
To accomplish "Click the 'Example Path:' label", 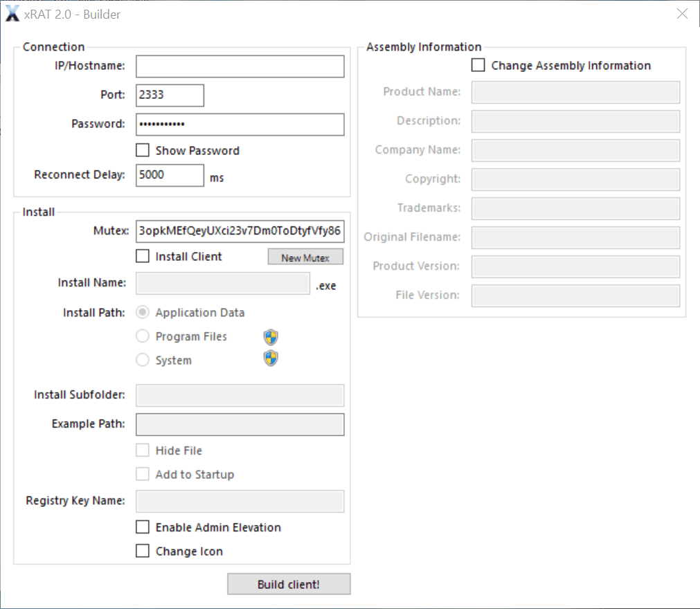I will [89, 424].
